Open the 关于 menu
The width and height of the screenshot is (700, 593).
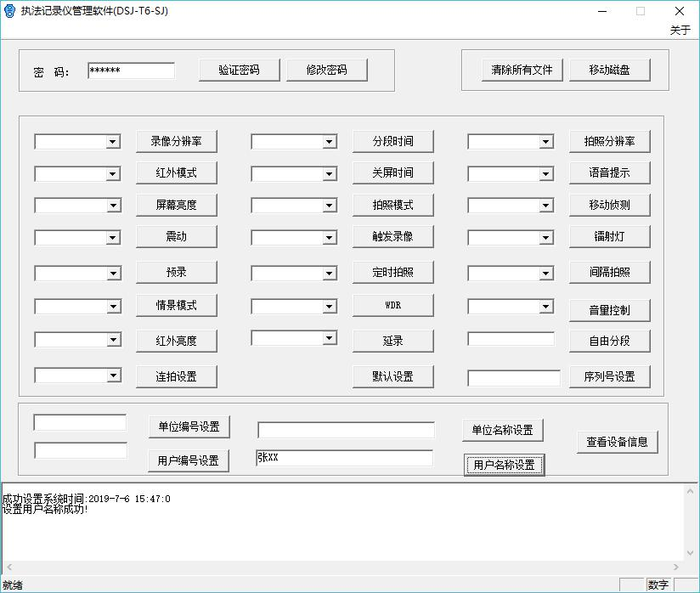point(680,30)
